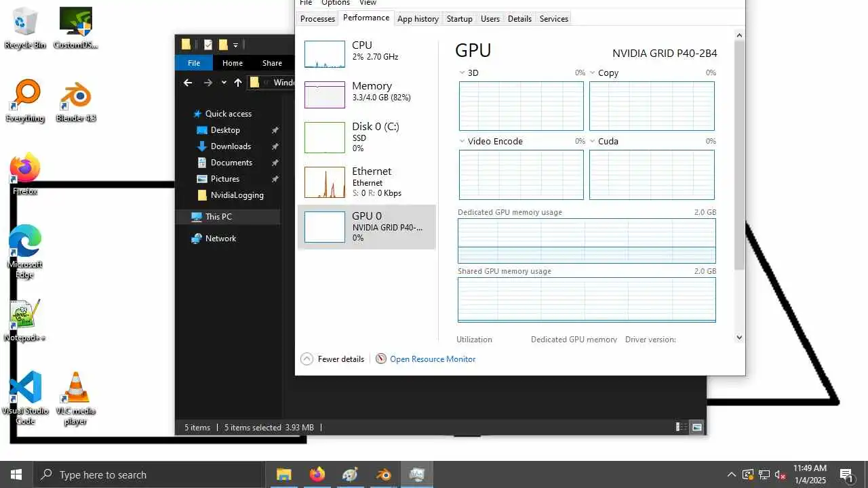The width and height of the screenshot is (868, 488).
Task: Open Blender from the taskbar
Action: [x=384, y=474]
